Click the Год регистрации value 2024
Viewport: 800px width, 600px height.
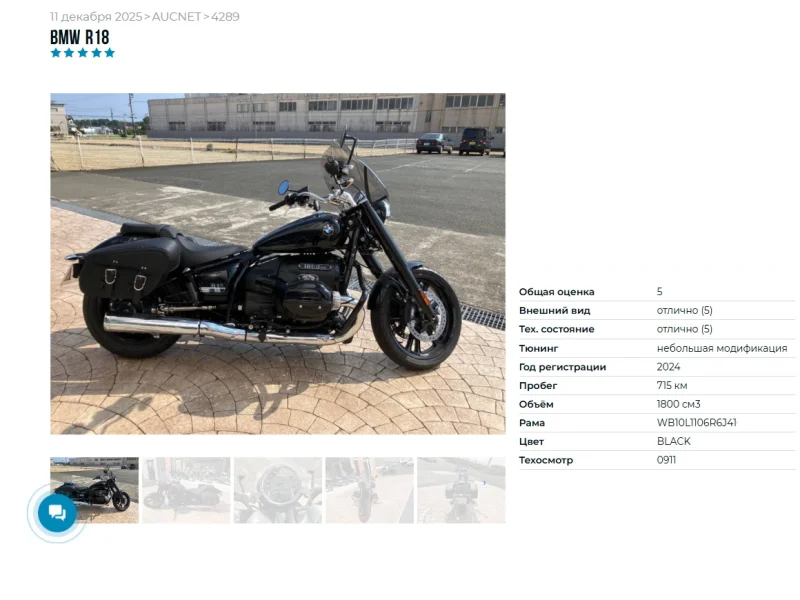coord(668,367)
